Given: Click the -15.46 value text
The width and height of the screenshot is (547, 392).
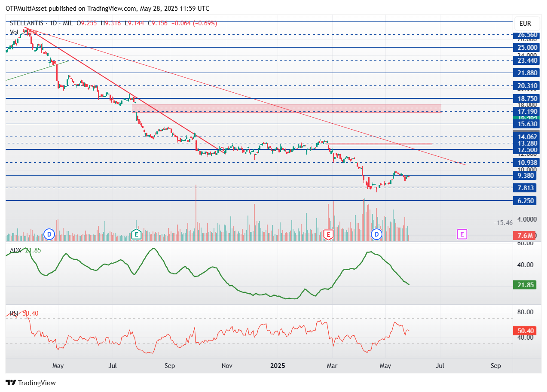Looking at the screenshot, I should [503, 222].
